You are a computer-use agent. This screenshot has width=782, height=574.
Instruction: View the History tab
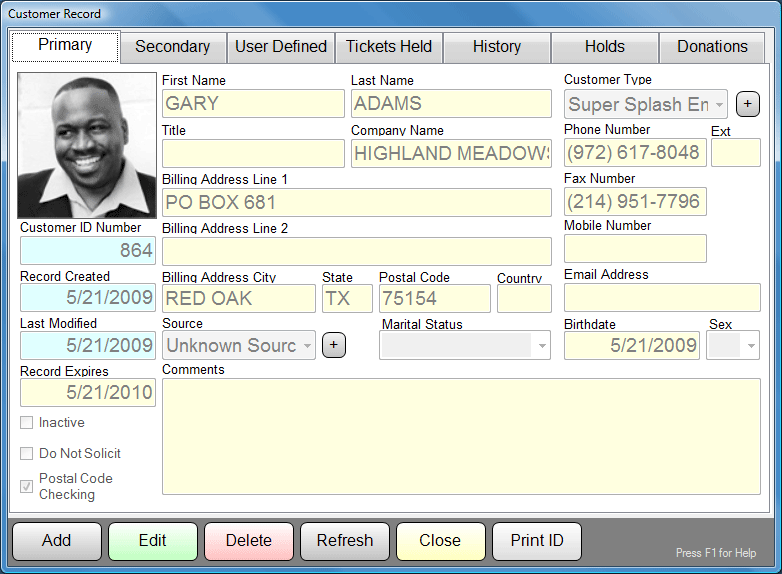pyautogui.click(x=497, y=47)
